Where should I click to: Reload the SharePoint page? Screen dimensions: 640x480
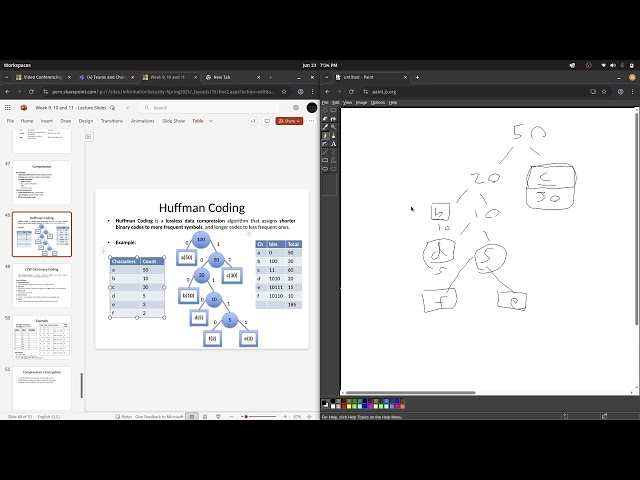31,92
